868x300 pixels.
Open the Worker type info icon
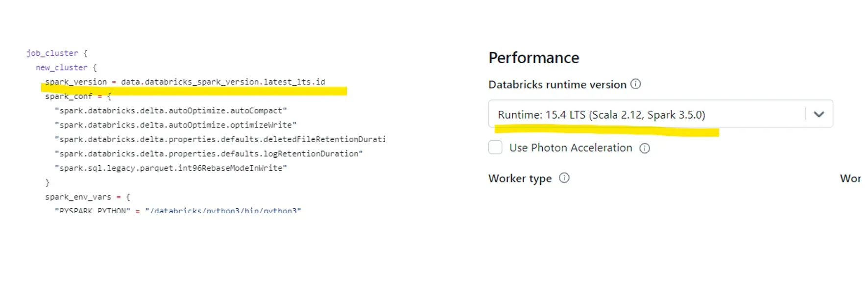[x=564, y=178]
